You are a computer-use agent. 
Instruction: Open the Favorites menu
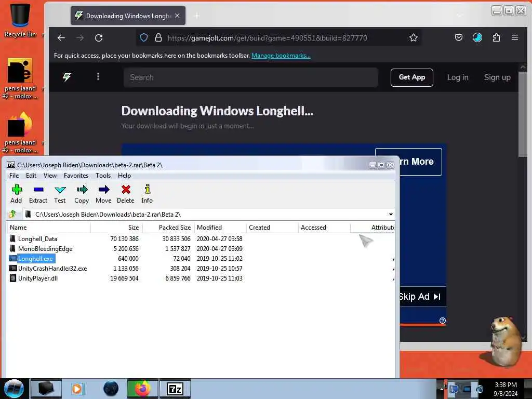point(76,176)
